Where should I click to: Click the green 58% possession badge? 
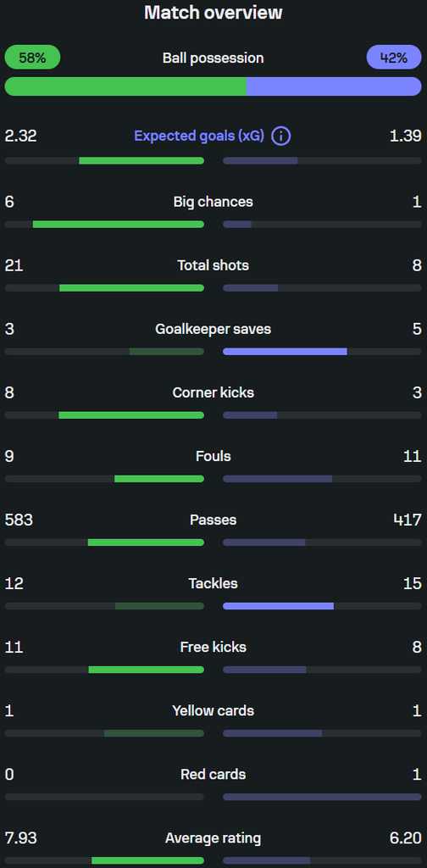[33, 58]
